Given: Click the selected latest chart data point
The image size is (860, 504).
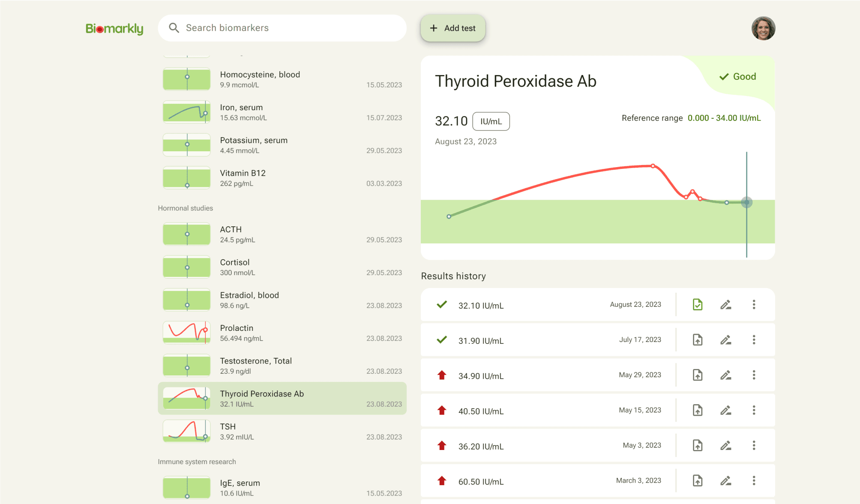Looking at the screenshot, I should click(746, 202).
